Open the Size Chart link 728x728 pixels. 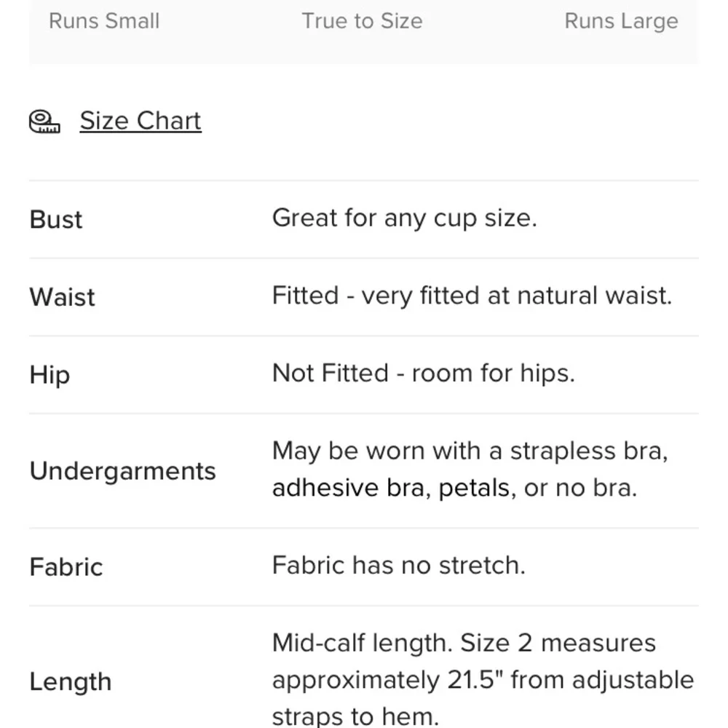click(x=141, y=121)
